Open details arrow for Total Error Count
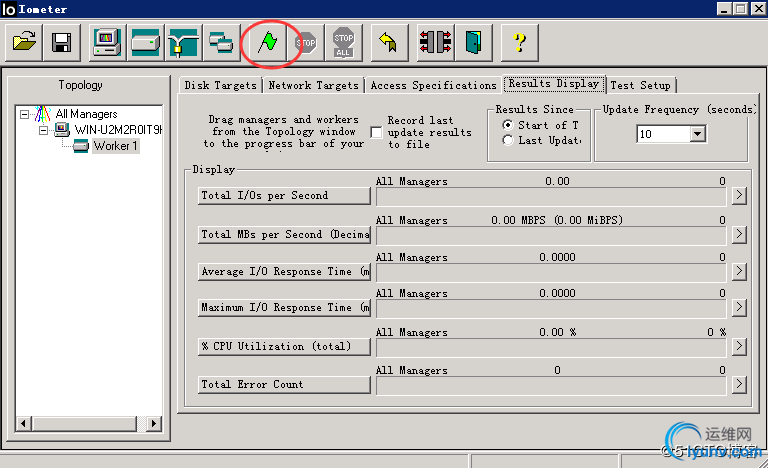Viewport: 768px width, 468px height. pyautogui.click(x=739, y=384)
